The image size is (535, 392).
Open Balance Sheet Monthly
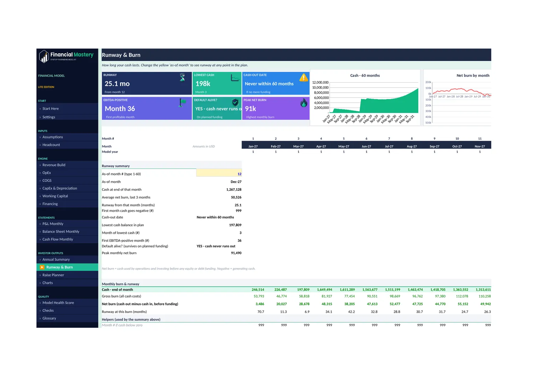(67, 232)
